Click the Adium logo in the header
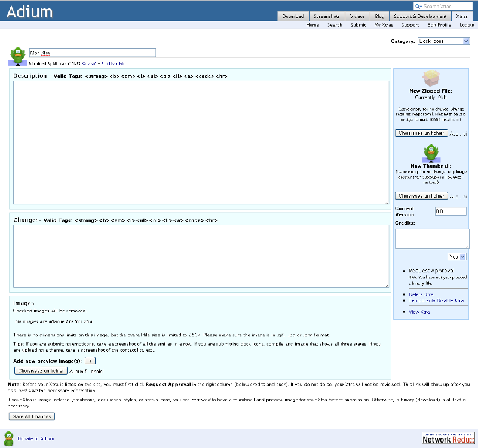 point(30,11)
